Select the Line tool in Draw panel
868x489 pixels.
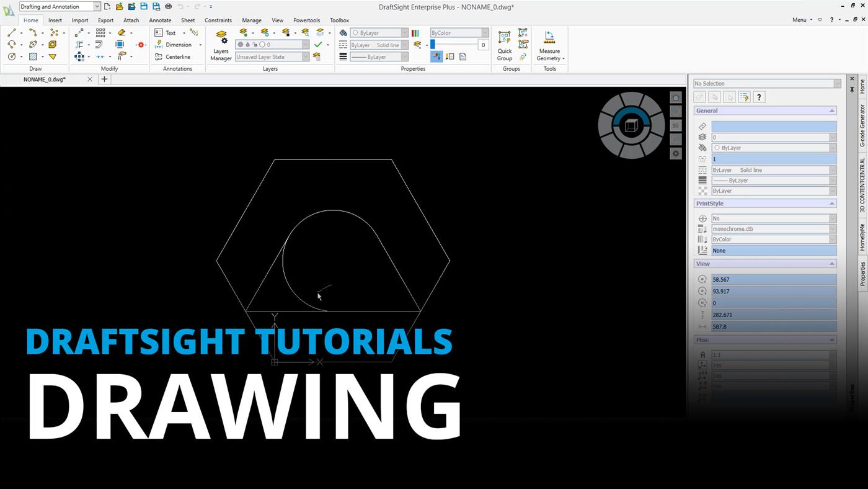pyautogui.click(x=11, y=32)
